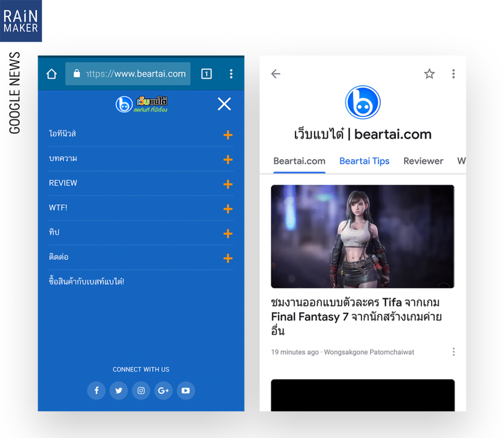Screen dimensions: 504x438
Task: Open the Tifa Final Fantasy 7 article image
Action: [x=362, y=236]
